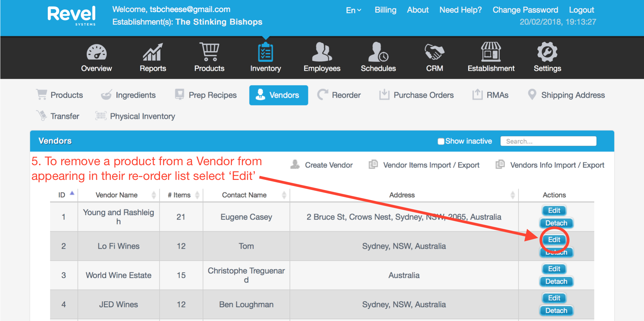Click the Vendors person icon
Screen dimensions: 644x321
(260, 95)
